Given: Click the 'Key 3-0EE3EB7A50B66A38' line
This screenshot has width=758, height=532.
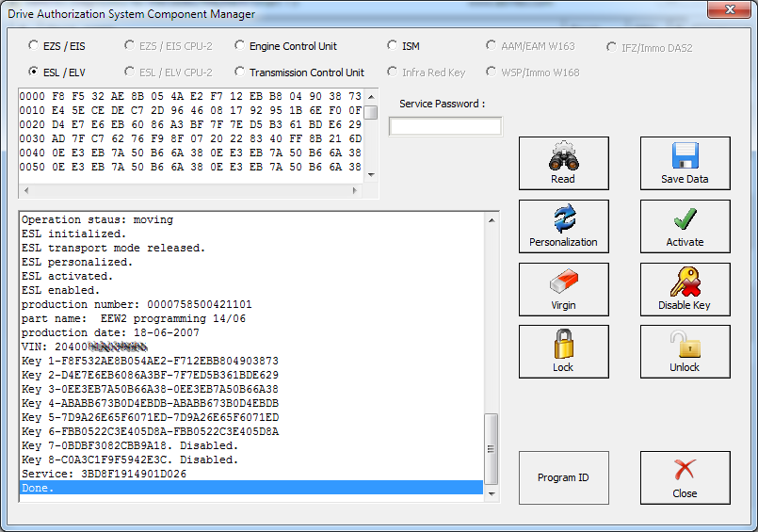Looking at the screenshot, I should click(150, 389).
